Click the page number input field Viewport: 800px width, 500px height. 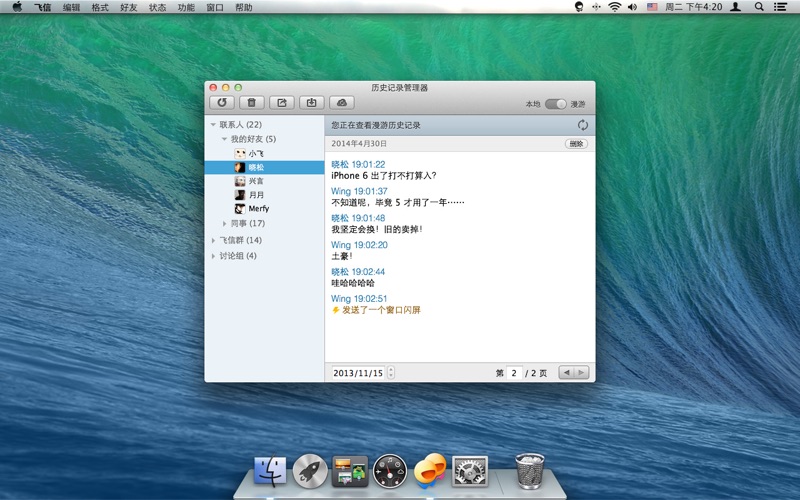point(515,372)
